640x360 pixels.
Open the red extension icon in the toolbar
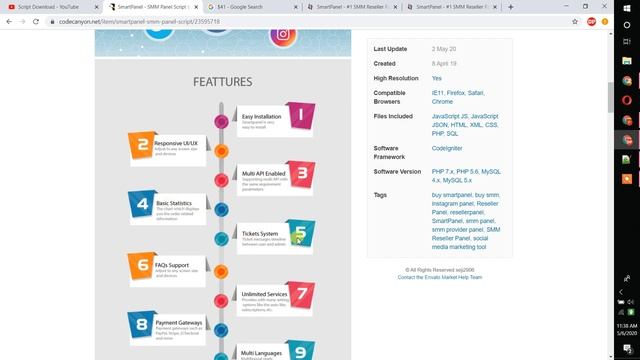591,22
